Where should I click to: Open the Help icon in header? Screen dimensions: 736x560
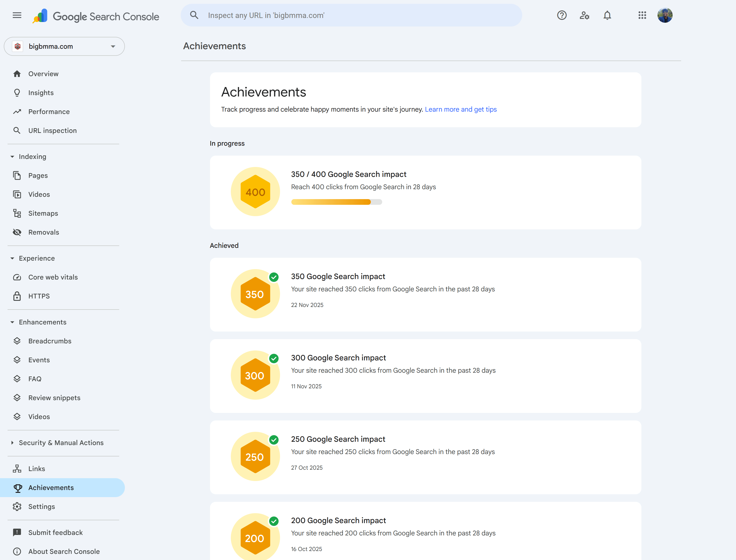(562, 15)
